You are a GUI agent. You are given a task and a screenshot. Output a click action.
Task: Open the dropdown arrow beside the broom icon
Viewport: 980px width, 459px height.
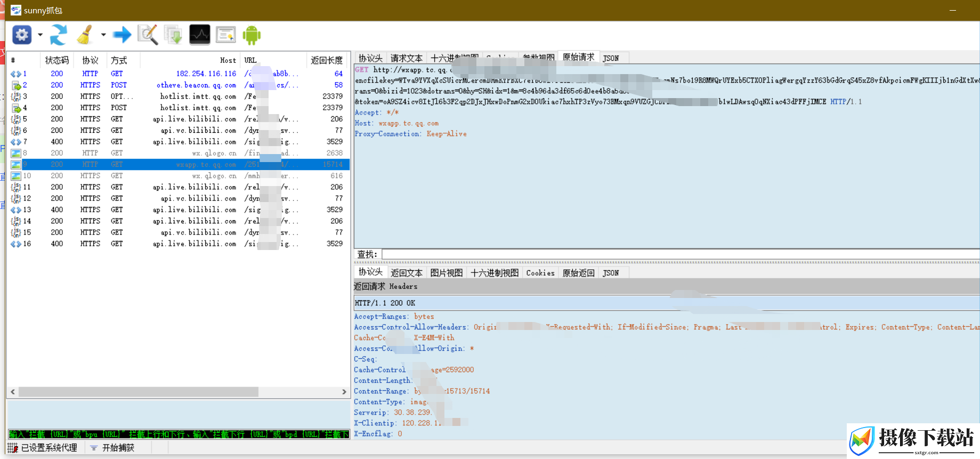click(103, 35)
